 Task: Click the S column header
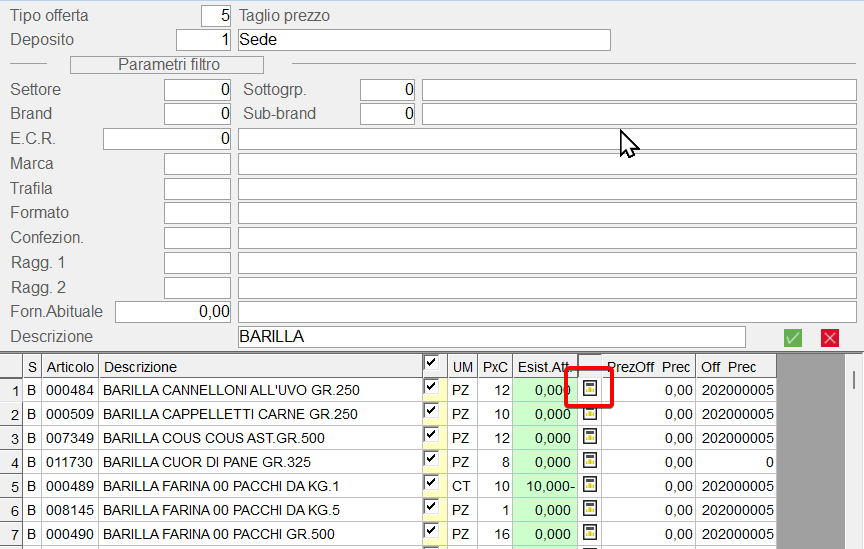click(x=32, y=367)
